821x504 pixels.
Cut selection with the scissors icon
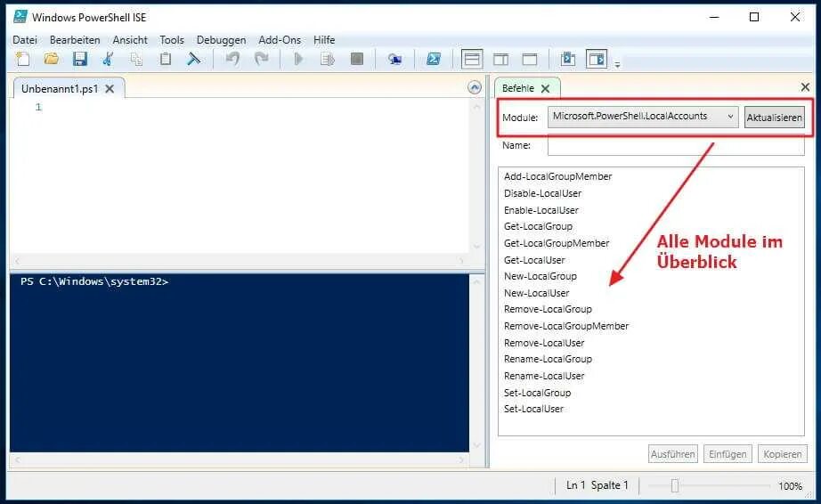[108, 59]
